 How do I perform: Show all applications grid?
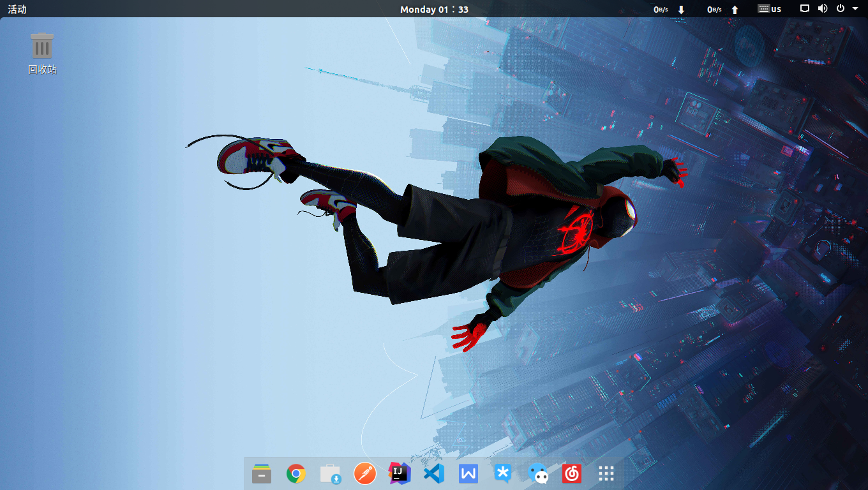tap(606, 473)
